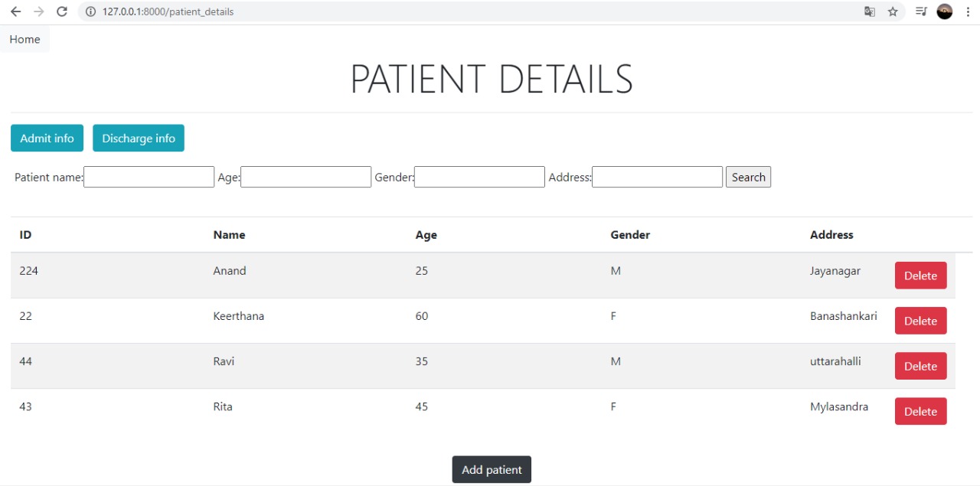Delete Ravi's patient entry
Viewport: 980px width, 486px height.
920,366
